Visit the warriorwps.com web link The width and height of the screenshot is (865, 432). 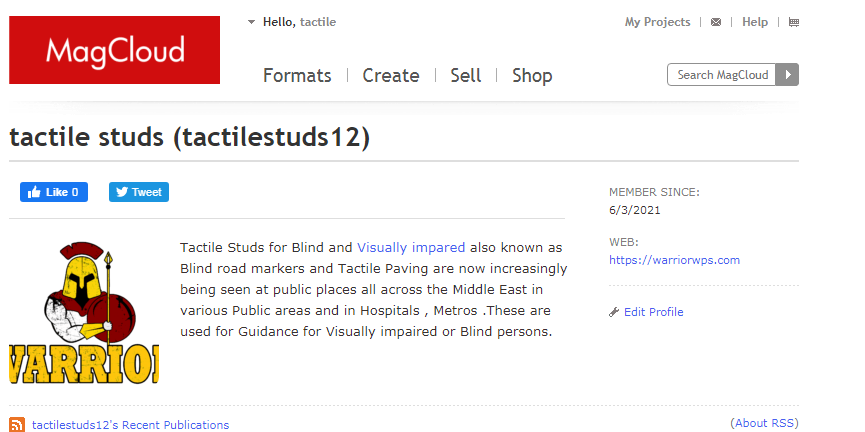pyautogui.click(x=674, y=260)
